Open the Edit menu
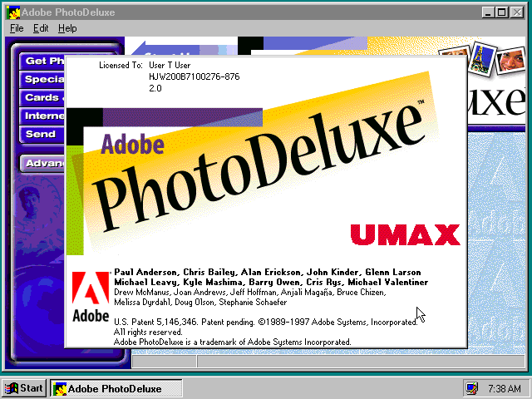 click(x=41, y=28)
